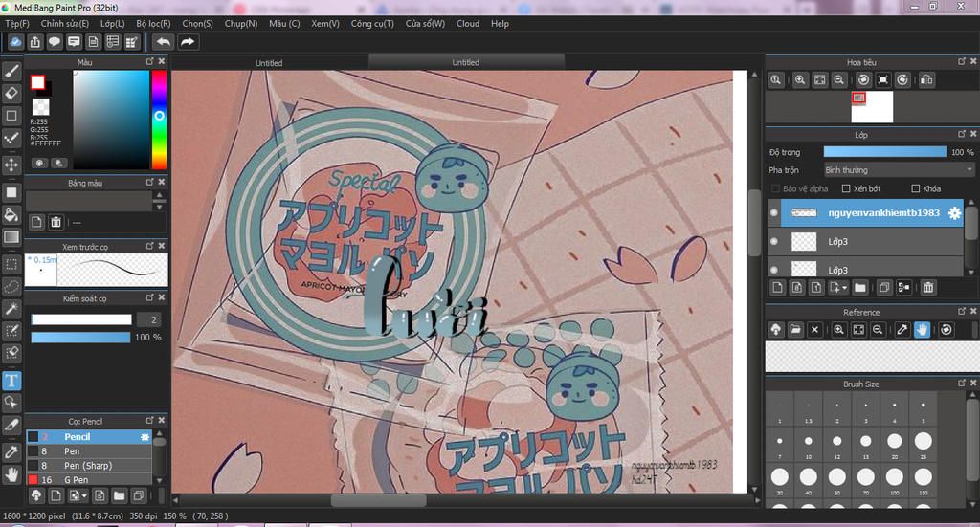The height and width of the screenshot is (527, 980).
Task: Open the Help menu
Action: (x=500, y=24)
